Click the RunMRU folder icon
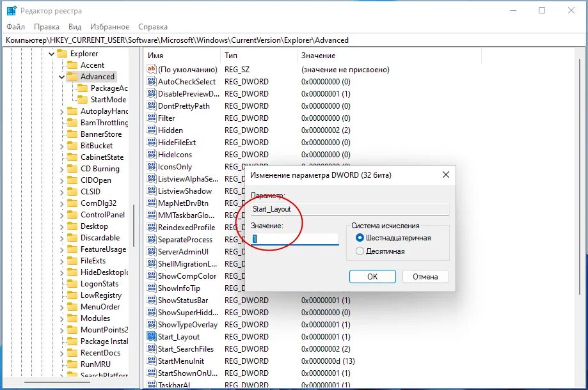The image size is (588, 390). (x=72, y=364)
